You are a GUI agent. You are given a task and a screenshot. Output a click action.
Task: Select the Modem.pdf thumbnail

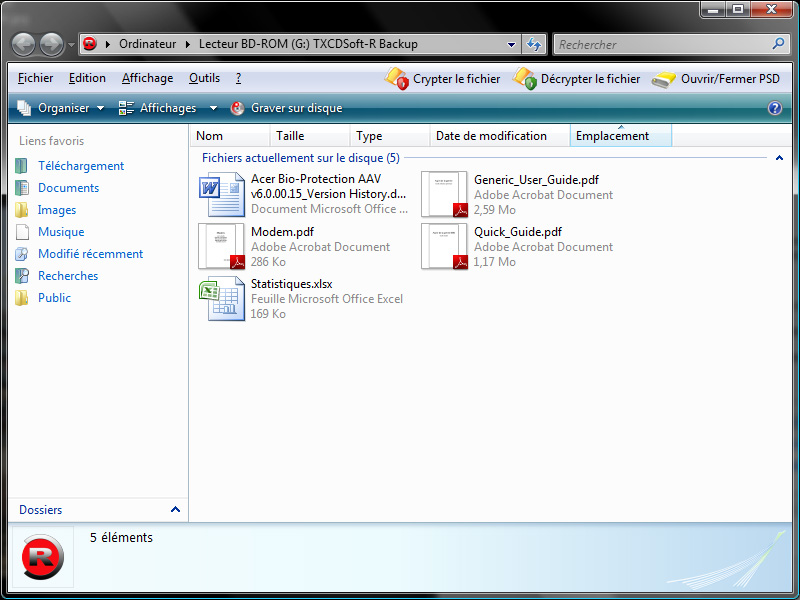(221, 246)
